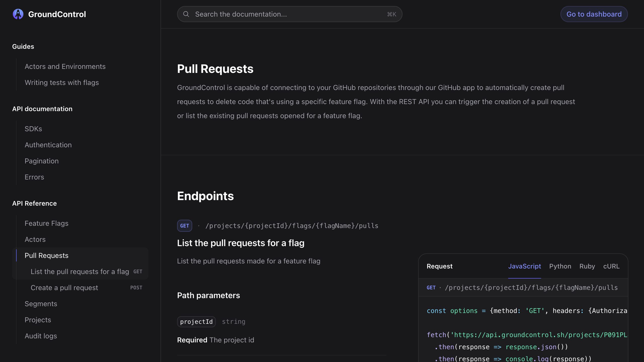
Task: Open the GroundControl home link
Action: 49,14
